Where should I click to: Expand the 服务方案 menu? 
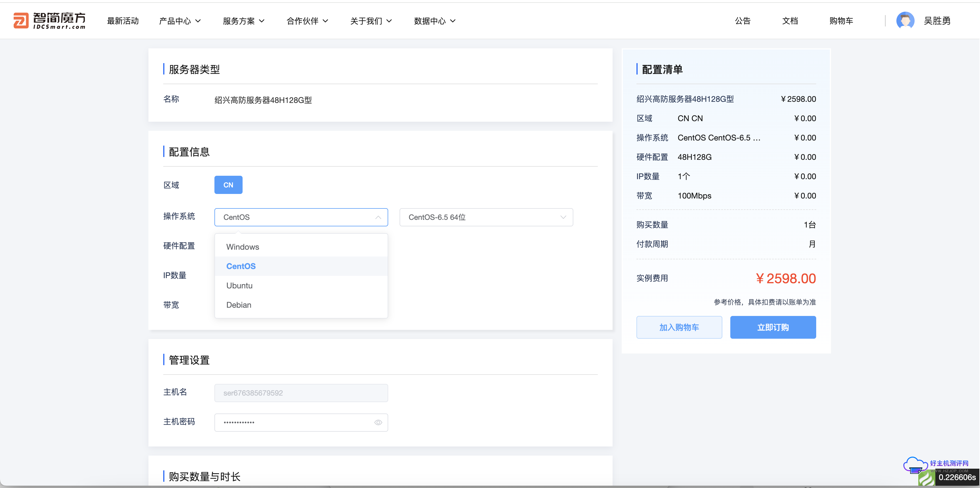pyautogui.click(x=243, y=21)
